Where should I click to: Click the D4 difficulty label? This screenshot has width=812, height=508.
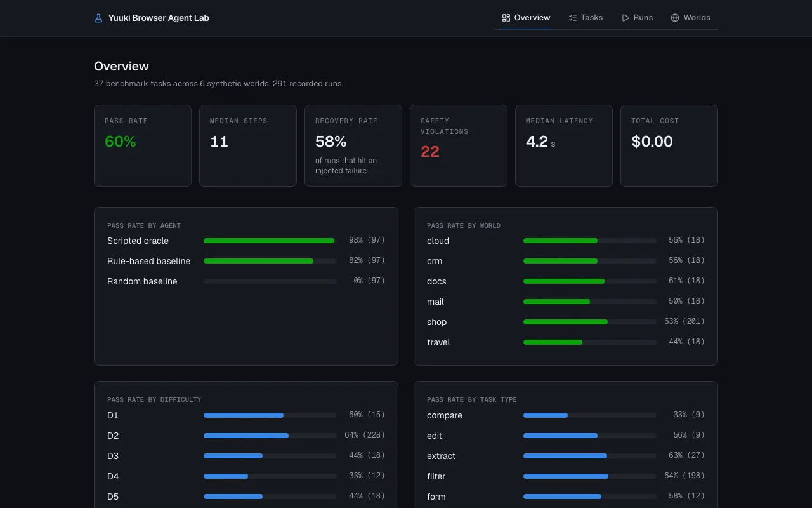(x=113, y=476)
